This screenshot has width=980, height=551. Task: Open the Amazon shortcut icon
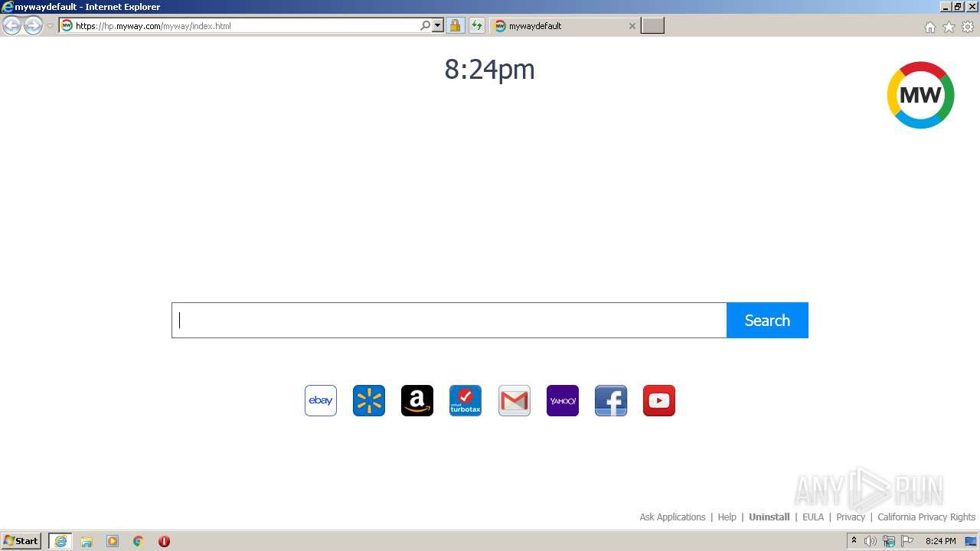pyautogui.click(x=417, y=400)
